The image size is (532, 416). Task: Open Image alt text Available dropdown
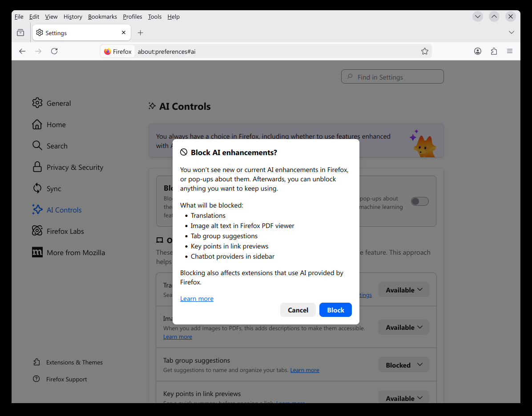pyautogui.click(x=403, y=327)
